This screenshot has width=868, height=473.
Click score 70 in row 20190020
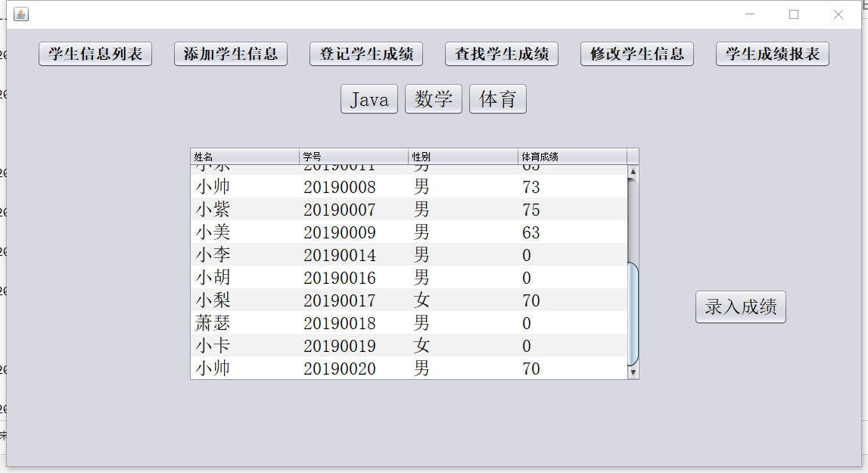(x=531, y=369)
